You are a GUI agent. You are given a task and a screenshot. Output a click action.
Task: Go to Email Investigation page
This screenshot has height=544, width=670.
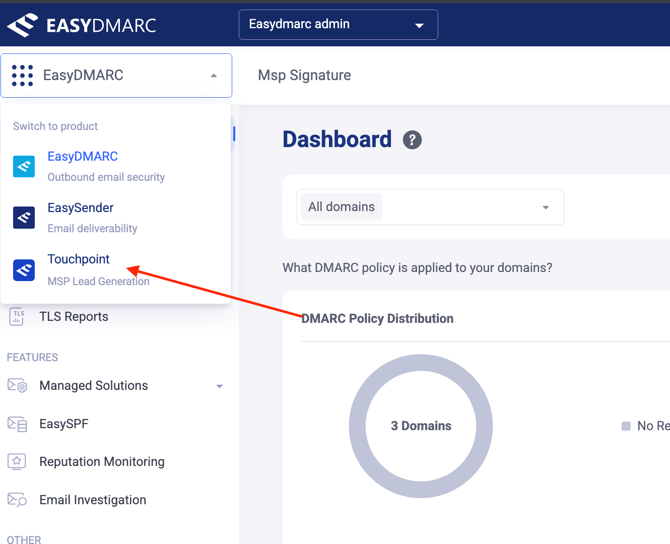tap(92, 500)
